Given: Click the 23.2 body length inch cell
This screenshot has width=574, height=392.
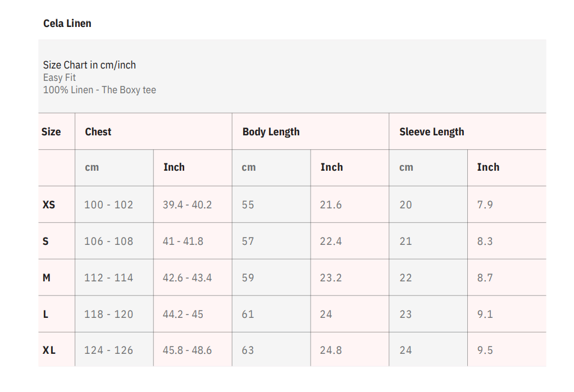Looking at the screenshot, I should coord(331,277).
